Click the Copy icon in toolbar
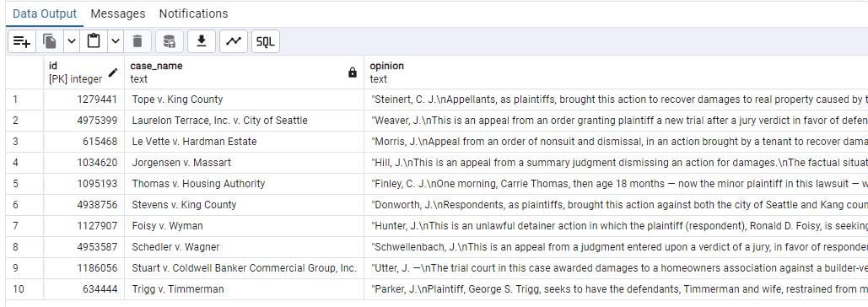 (x=50, y=41)
